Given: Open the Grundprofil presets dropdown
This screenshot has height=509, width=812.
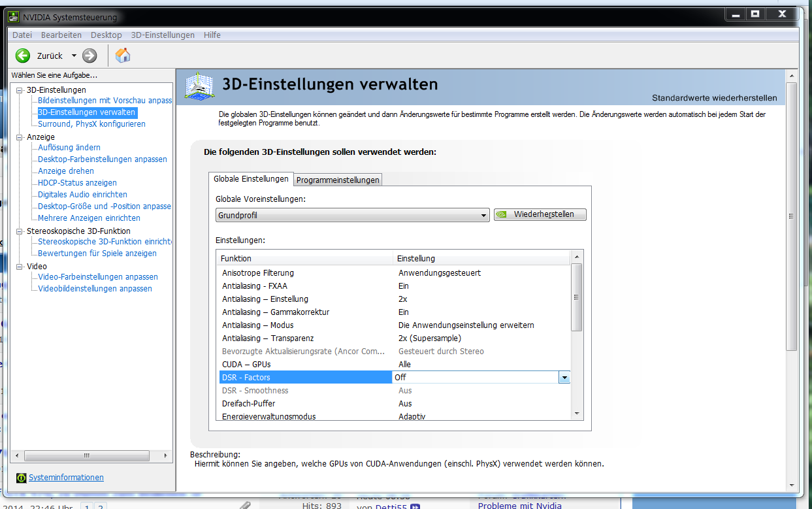Looking at the screenshot, I should coord(352,215).
